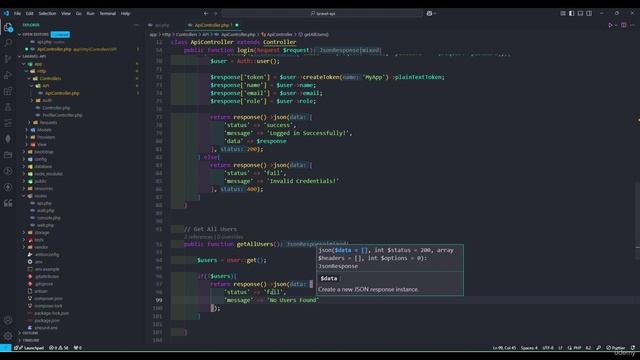Open the Manage gear icon
This screenshot has width=640, height=360.
8,336
